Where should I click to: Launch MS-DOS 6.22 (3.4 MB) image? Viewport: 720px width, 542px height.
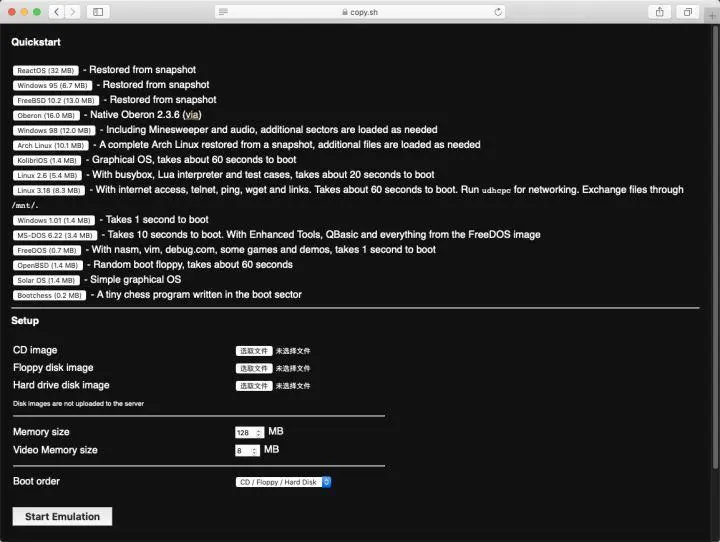pyautogui.click(x=55, y=235)
